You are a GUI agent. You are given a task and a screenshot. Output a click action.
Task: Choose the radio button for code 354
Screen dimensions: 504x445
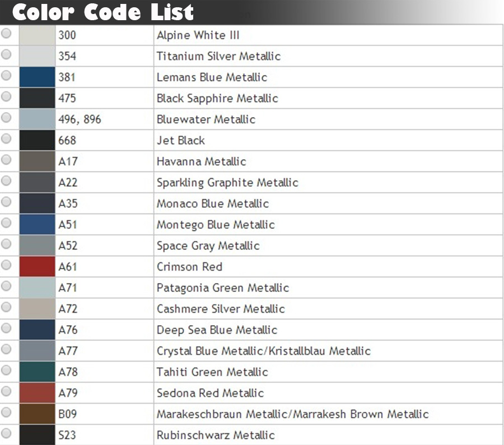(x=6, y=54)
